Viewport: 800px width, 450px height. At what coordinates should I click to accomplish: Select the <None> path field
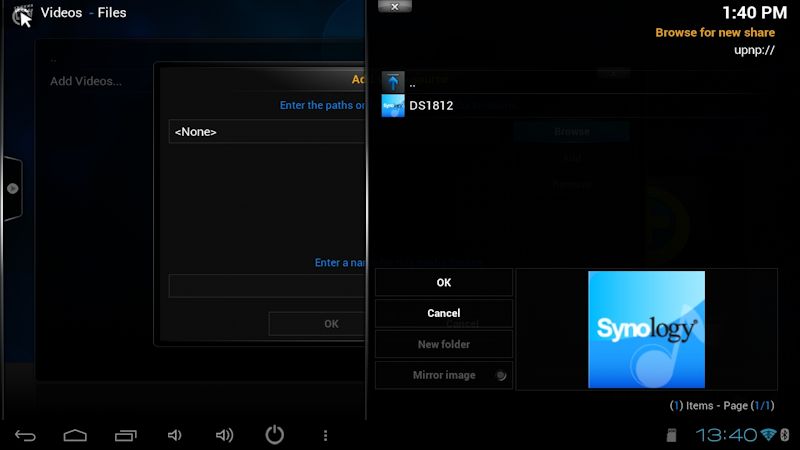tap(267, 132)
